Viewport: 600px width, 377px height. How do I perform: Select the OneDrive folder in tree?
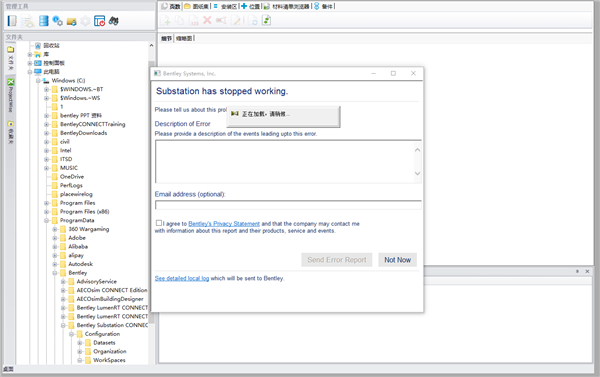coord(72,177)
